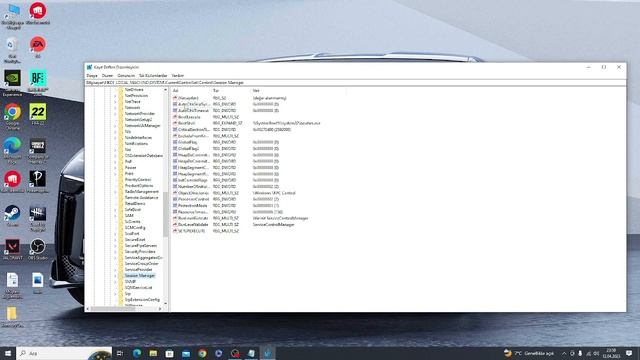Open Microsoft Edge from the taskbar
Viewport: 640px width, 360px height.
[137, 353]
